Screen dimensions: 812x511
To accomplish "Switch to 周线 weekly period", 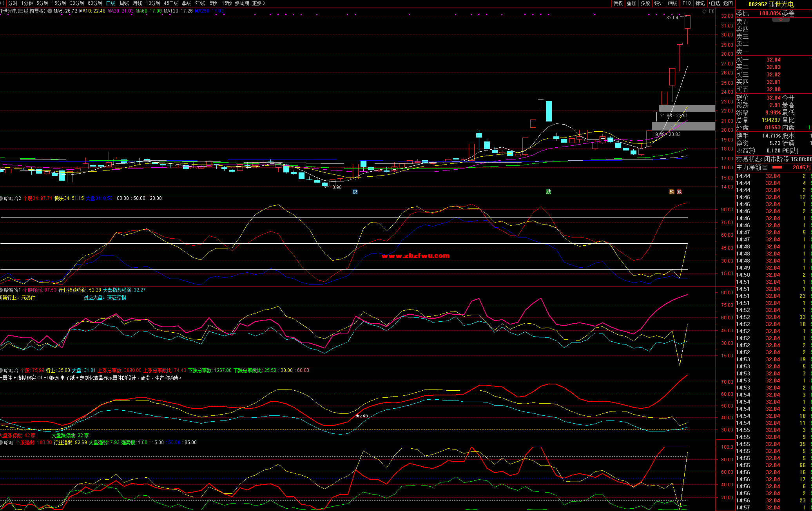I will click(x=124, y=3).
